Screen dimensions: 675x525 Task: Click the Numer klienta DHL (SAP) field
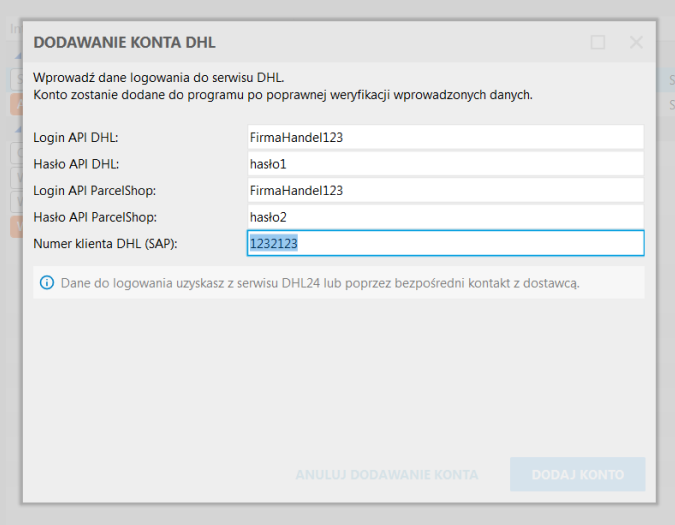(446, 243)
